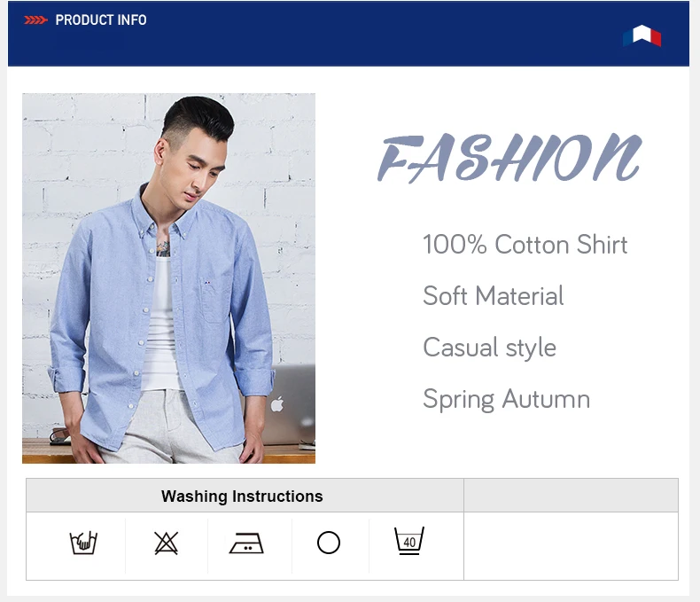Select the "100% Cotton Shirt" text
Viewport: 700px width, 602px height.
click(525, 245)
